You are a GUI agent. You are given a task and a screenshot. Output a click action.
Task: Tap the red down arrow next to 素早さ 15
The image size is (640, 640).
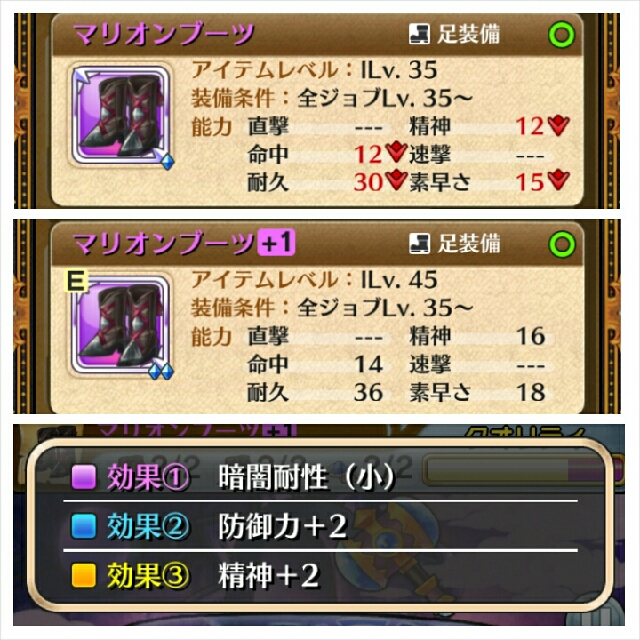click(x=559, y=180)
